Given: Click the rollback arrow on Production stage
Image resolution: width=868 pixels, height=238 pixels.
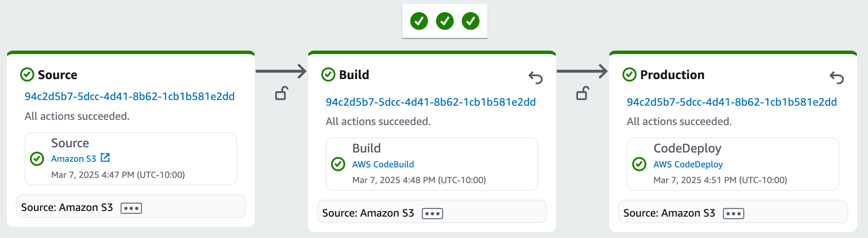Looking at the screenshot, I should click(x=837, y=77).
